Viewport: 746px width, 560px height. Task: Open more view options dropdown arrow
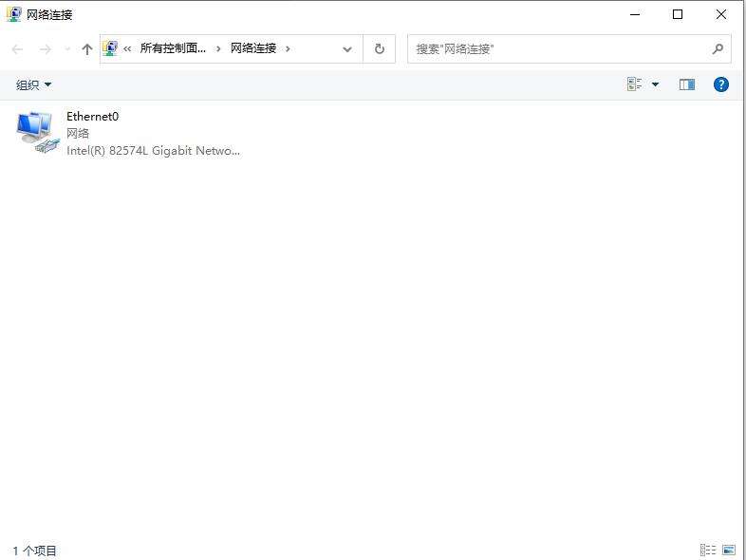click(x=655, y=84)
